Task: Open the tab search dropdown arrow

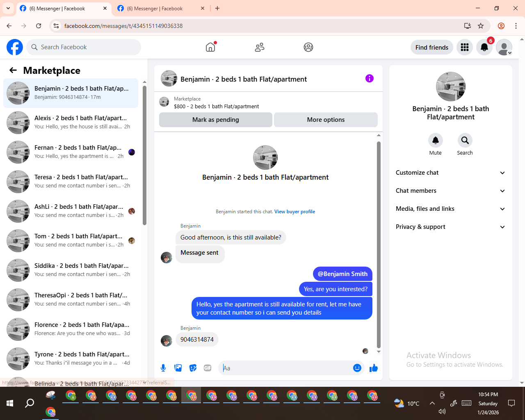Action: pos(8,8)
